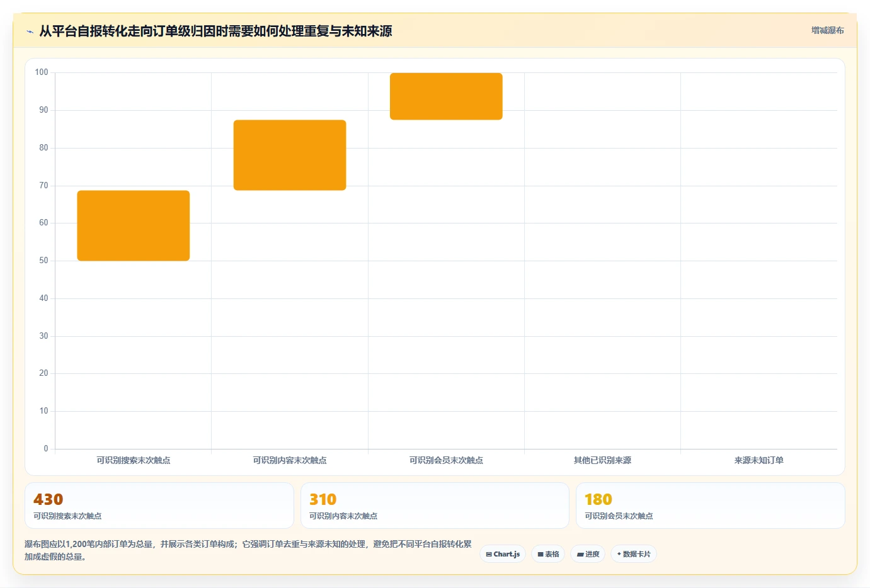Click the y-axis value 50

[43, 261]
